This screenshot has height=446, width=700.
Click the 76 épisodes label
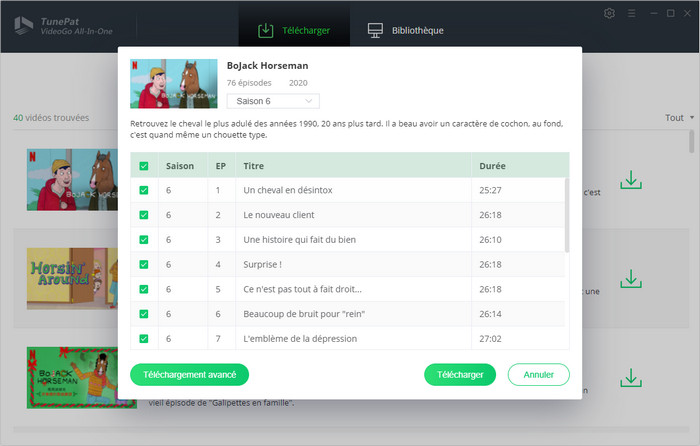[x=249, y=83]
